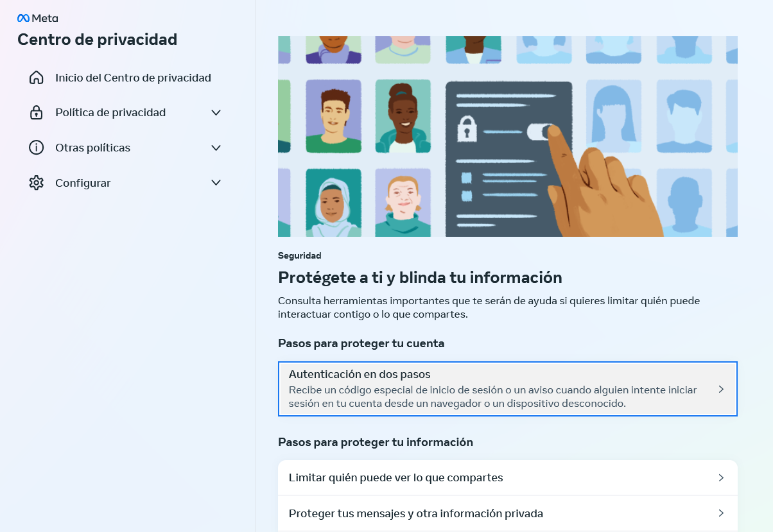The width and height of the screenshot is (773, 532).
Task: Click the home icon in sidebar
Action: coord(37,78)
